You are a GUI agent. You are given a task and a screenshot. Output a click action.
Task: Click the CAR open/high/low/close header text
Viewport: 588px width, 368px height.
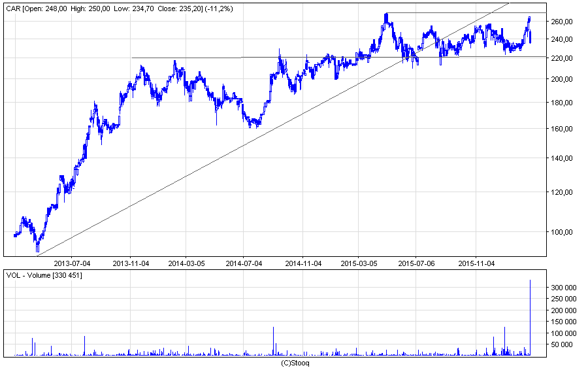coord(120,8)
